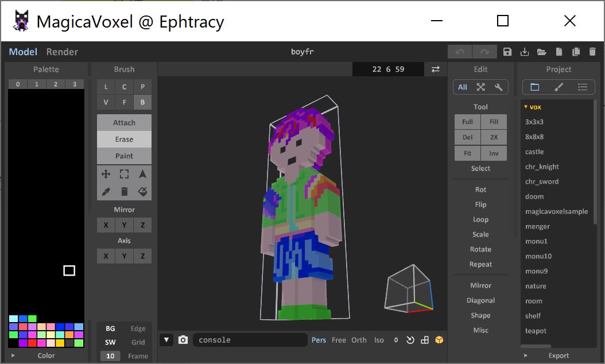Toggle the Grid display option
The image size is (605, 364).
[x=138, y=342]
